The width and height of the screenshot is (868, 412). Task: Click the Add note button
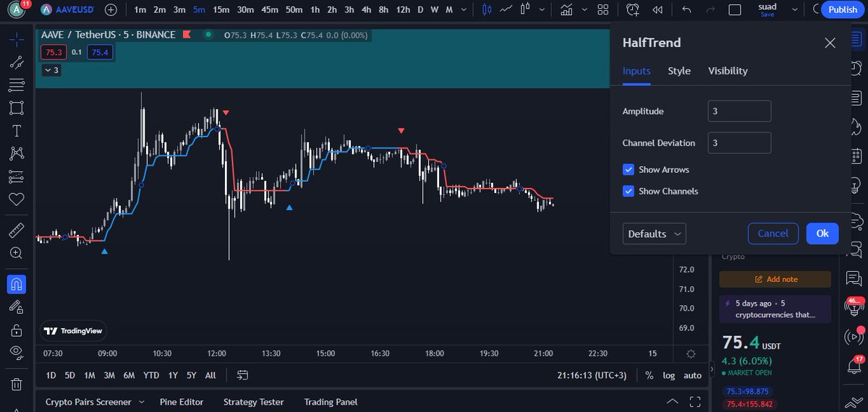point(775,279)
